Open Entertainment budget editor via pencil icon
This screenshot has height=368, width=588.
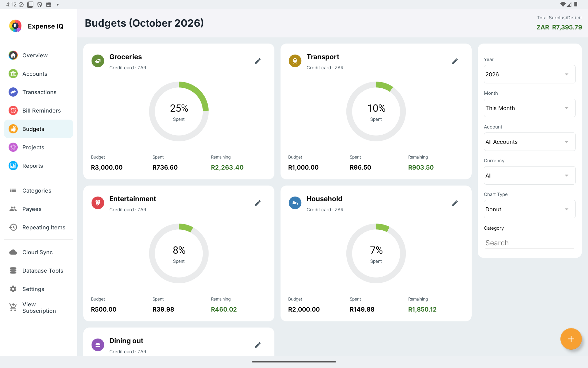[x=258, y=203]
